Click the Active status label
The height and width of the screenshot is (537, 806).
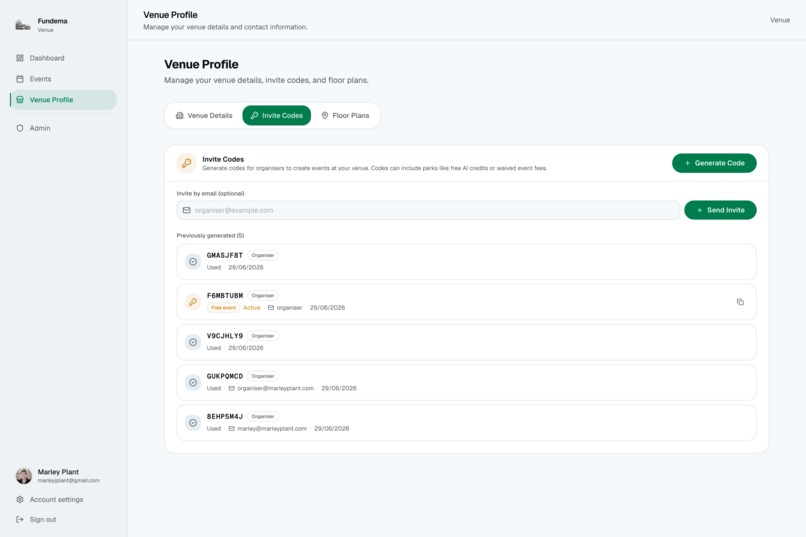(x=251, y=308)
